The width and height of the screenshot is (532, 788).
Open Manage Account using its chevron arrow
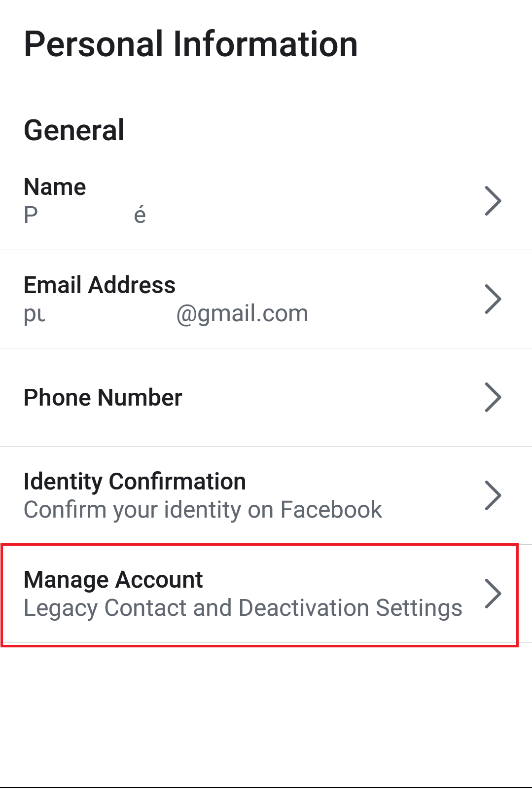tap(493, 593)
